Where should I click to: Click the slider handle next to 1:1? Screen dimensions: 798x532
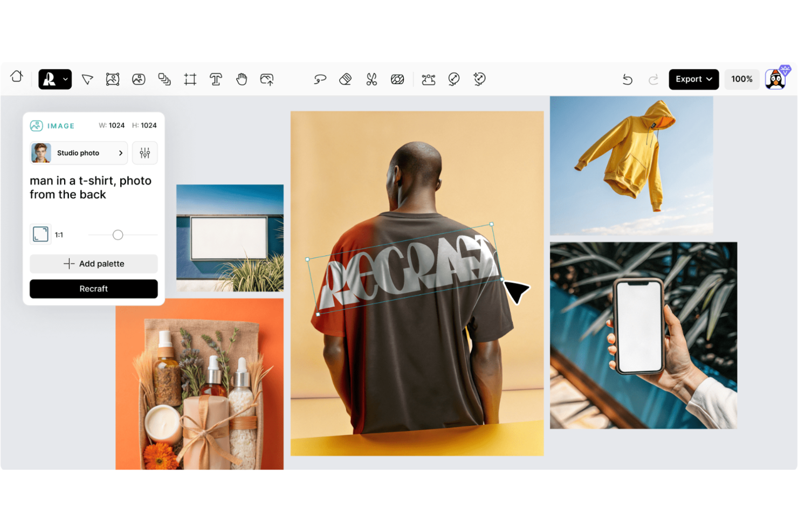[x=118, y=235]
